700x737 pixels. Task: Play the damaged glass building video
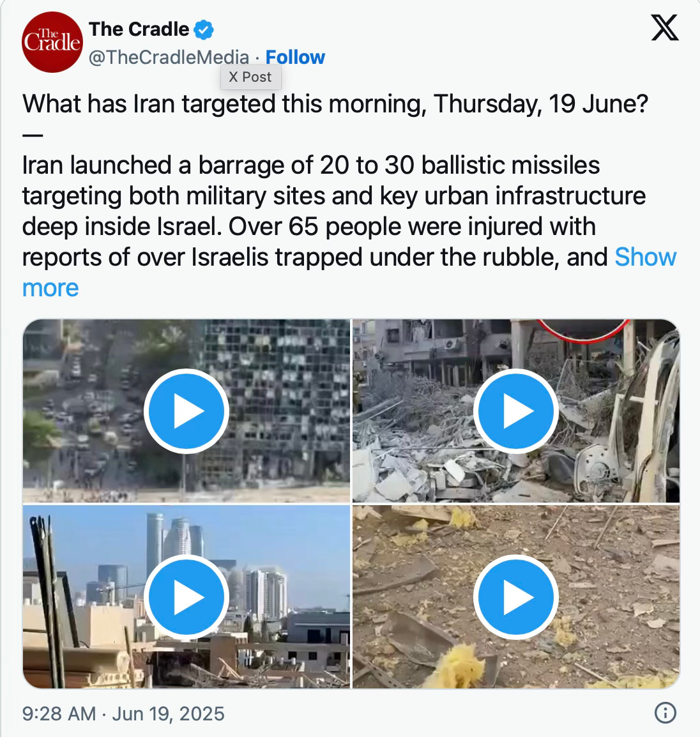coord(186,411)
